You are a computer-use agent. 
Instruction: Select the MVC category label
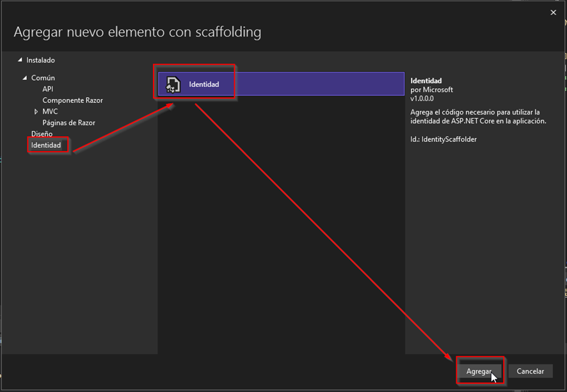(x=50, y=112)
